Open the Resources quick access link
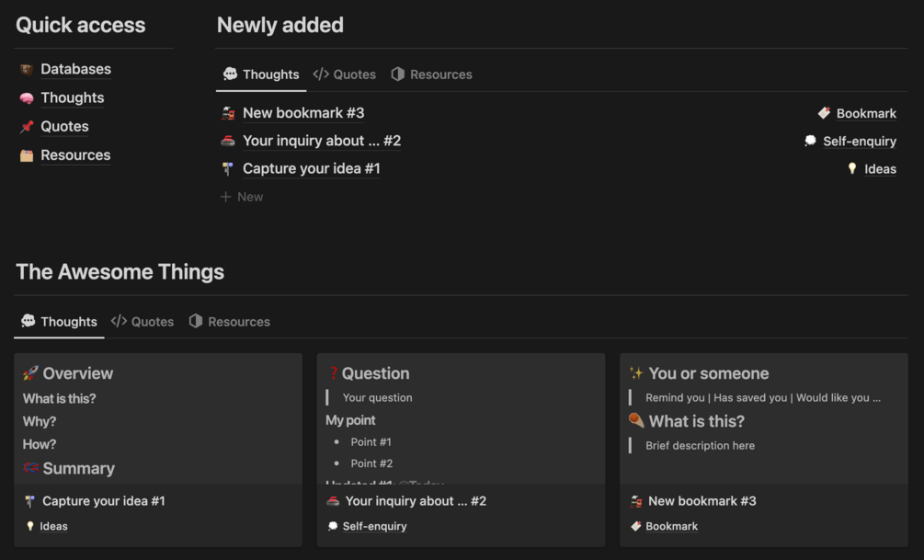 [75, 155]
